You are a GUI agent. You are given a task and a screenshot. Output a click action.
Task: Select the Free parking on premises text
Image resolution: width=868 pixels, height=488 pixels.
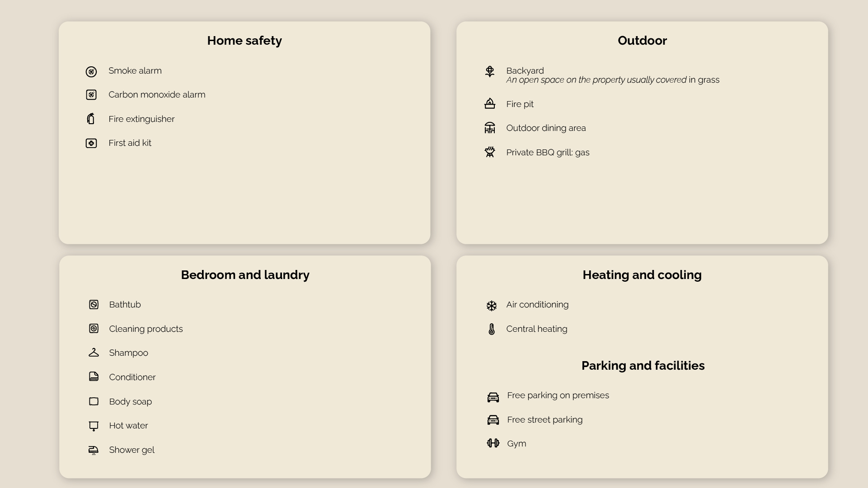tap(558, 395)
